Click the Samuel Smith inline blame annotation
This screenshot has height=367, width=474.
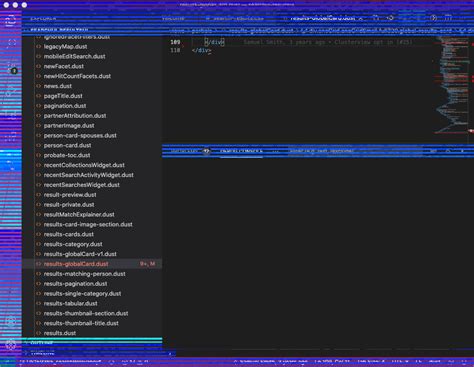328,42
